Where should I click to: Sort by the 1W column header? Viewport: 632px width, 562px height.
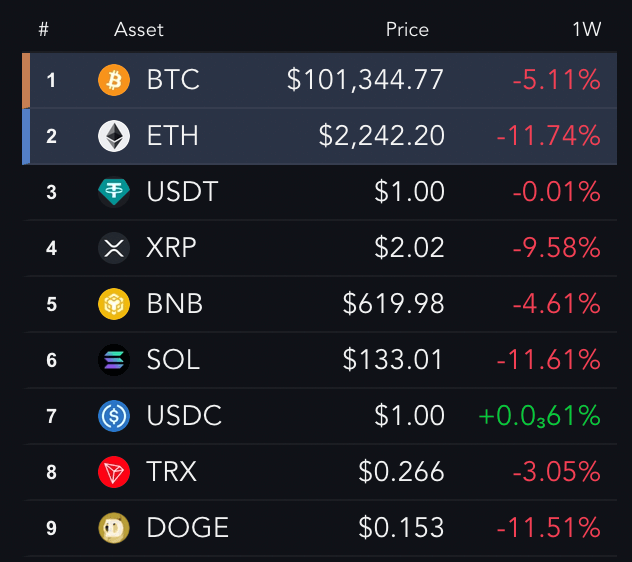click(587, 29)
